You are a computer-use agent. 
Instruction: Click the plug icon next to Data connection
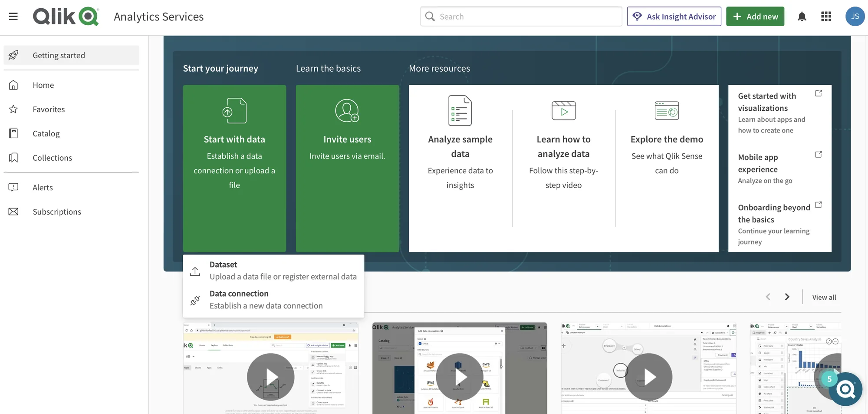[195, 300]
